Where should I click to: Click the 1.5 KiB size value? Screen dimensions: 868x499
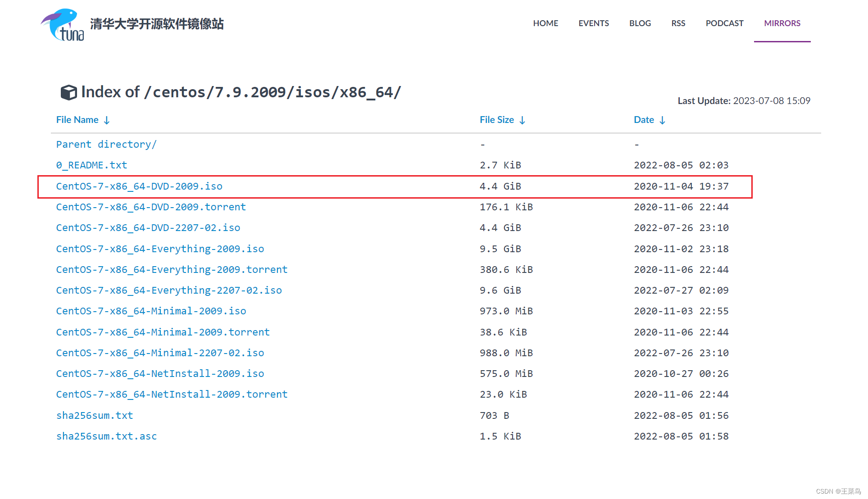click(500, 436)
